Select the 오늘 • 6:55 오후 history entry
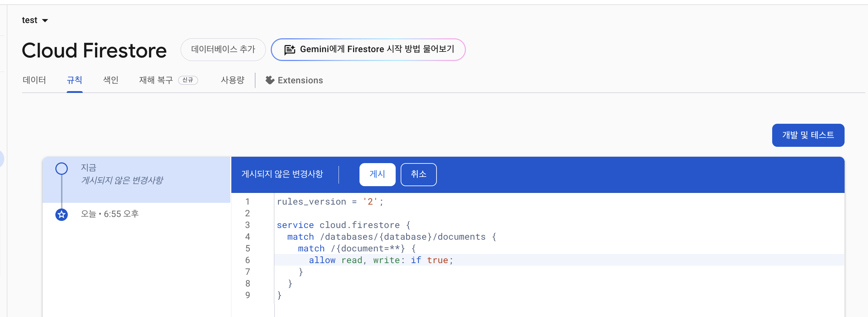868x317 pixels. click(110, 214)
